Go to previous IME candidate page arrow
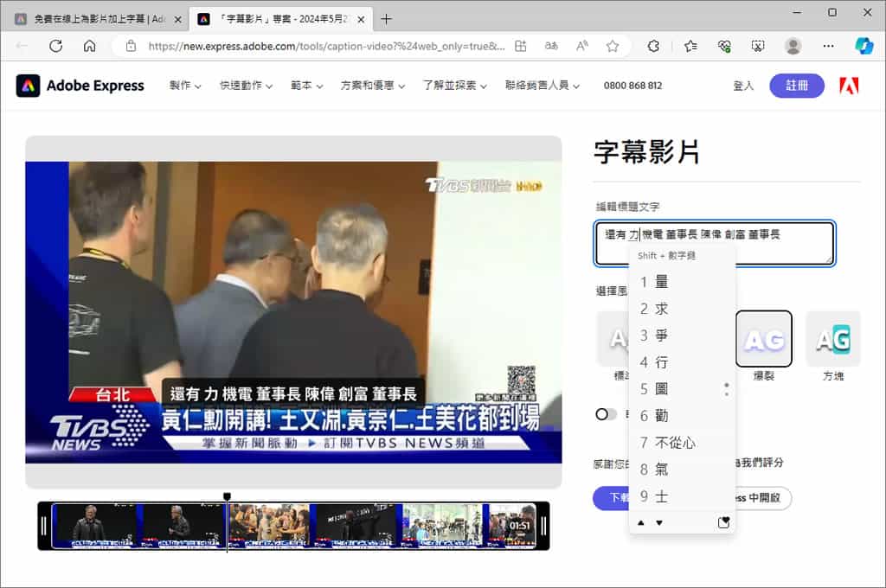The height and width of the screenshot is (588, 886). [641, 523]
